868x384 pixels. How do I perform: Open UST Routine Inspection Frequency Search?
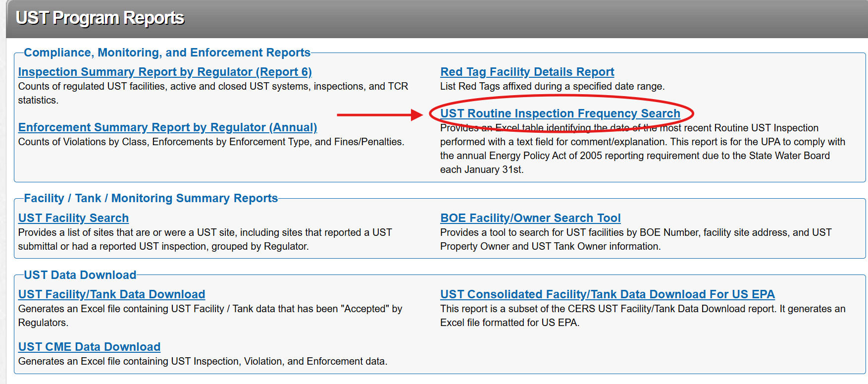560,113
